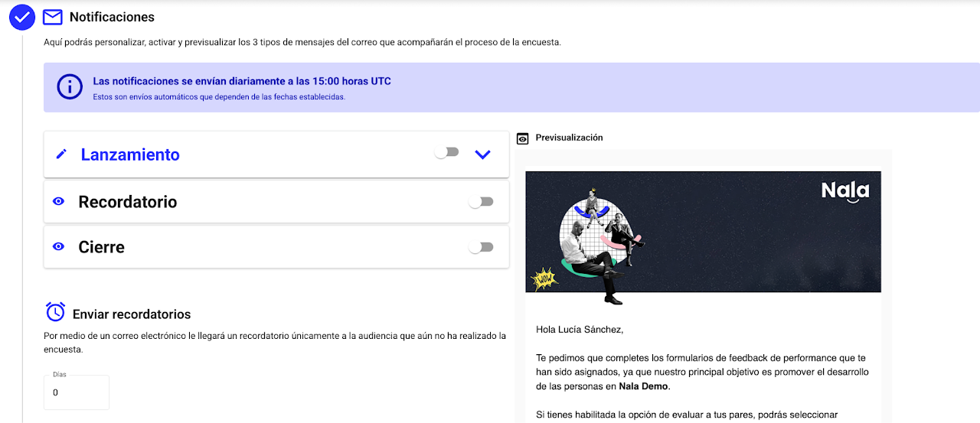The image size is (980, 423).
Task: Click the eye icon next to Cierre
Action: [58, 247]
